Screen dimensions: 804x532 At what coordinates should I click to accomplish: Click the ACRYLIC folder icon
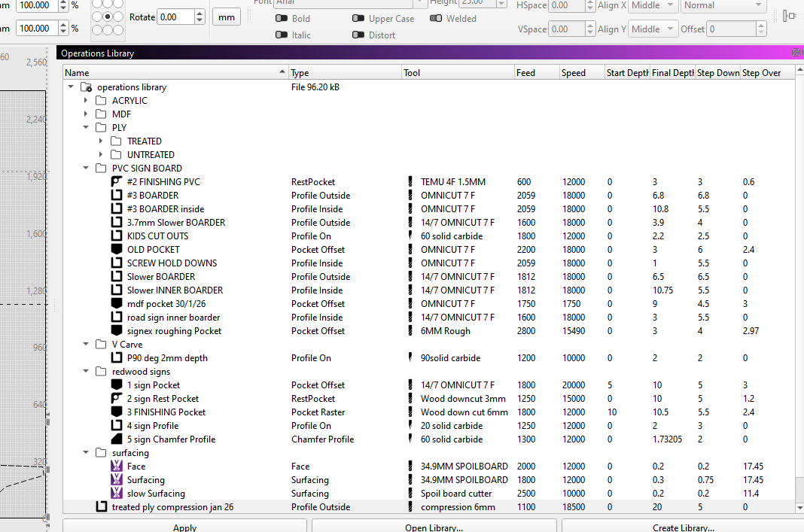(101, 101)
